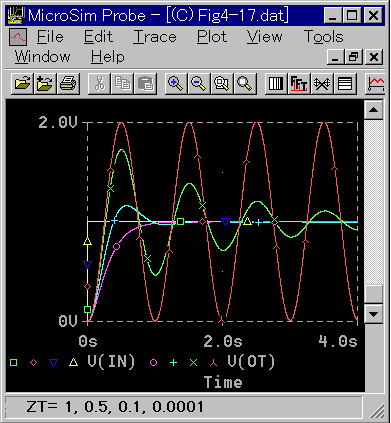Click the scroll up arrow of plot scrollbar

click(373, 110)
